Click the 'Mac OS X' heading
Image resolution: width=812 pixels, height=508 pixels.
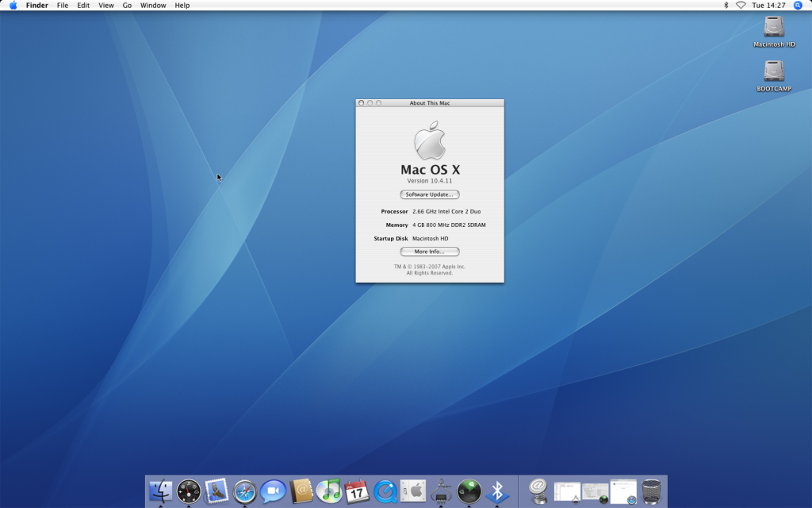430,170
